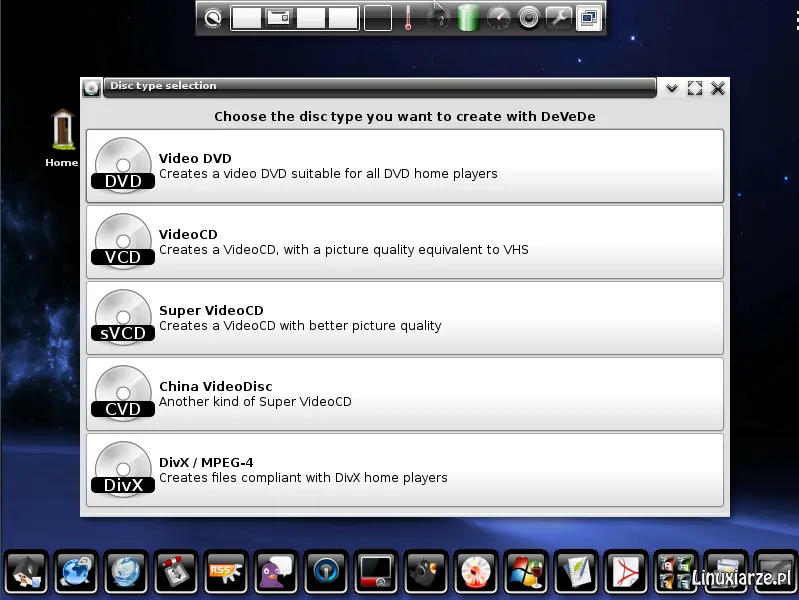Open the Pidgin chat messenger

click(x=276, y=572)
